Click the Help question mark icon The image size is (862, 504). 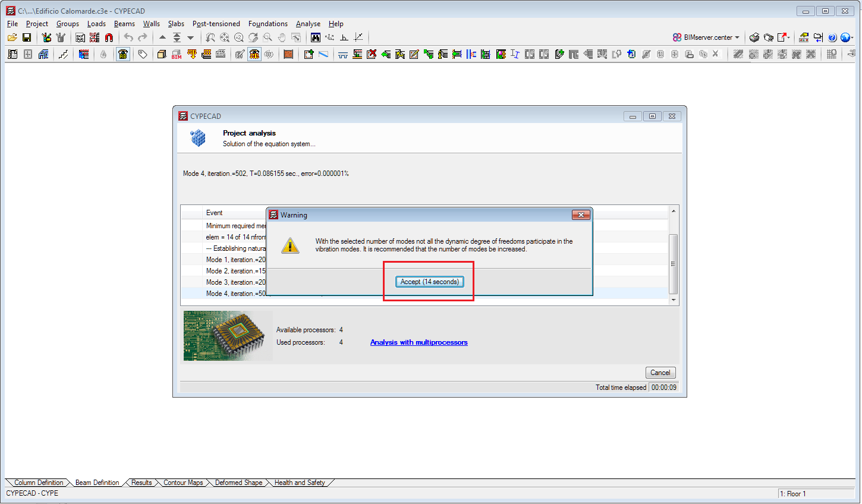(832, 37)
